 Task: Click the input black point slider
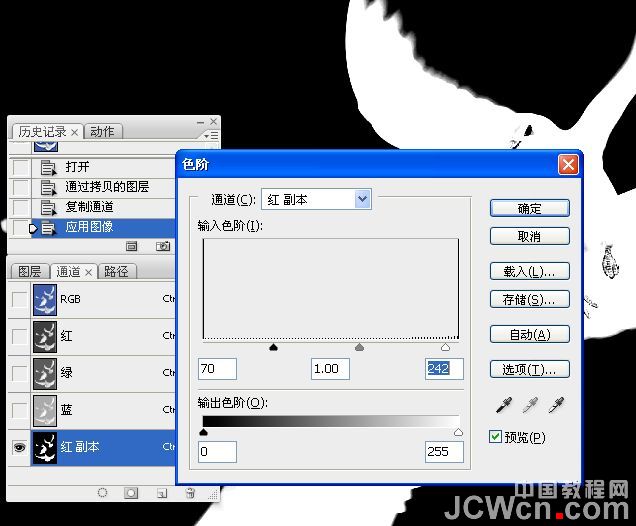coord(273,347)
